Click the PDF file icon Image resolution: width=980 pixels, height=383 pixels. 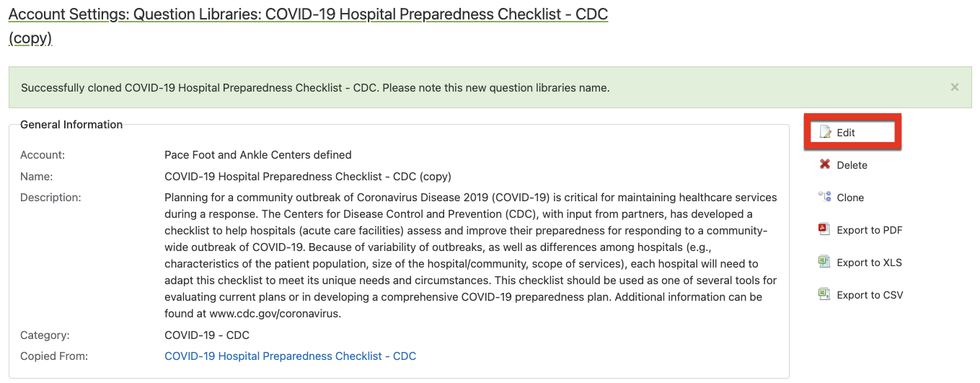(x=825, y=229)
